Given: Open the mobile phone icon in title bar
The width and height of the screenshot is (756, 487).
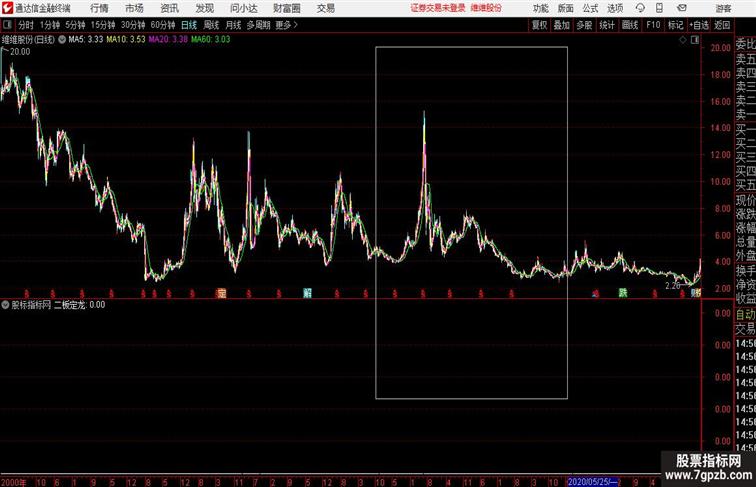Looking at the screenshot, I should click(x=659, y=8).
